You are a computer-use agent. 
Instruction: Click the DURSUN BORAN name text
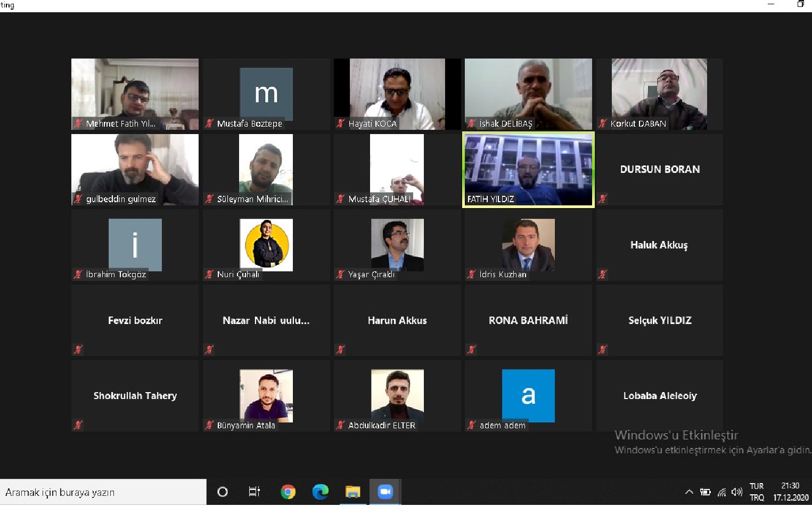point(660,169)
